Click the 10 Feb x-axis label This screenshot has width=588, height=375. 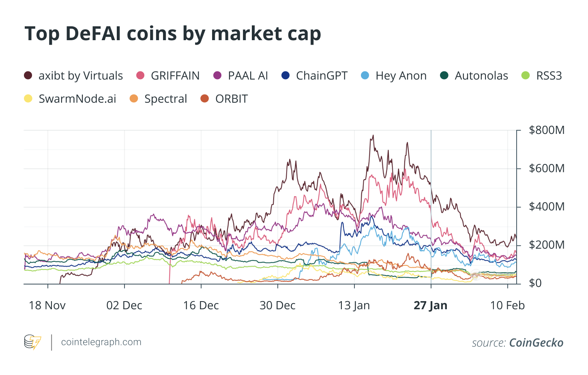(507, 306)
